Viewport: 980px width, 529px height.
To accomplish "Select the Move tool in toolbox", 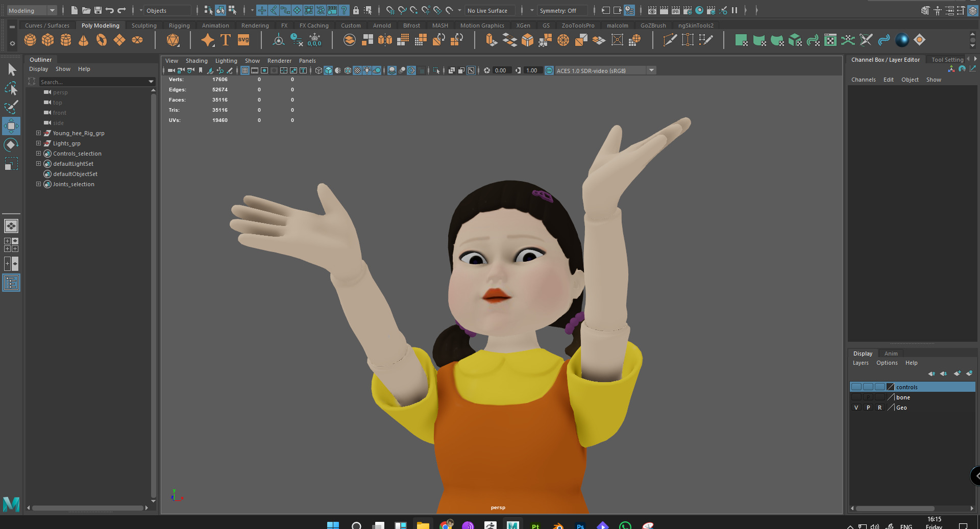I will click(x=11, y=126).
